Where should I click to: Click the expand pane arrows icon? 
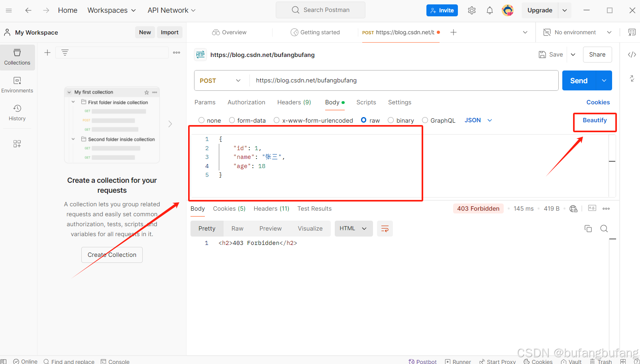632,78
